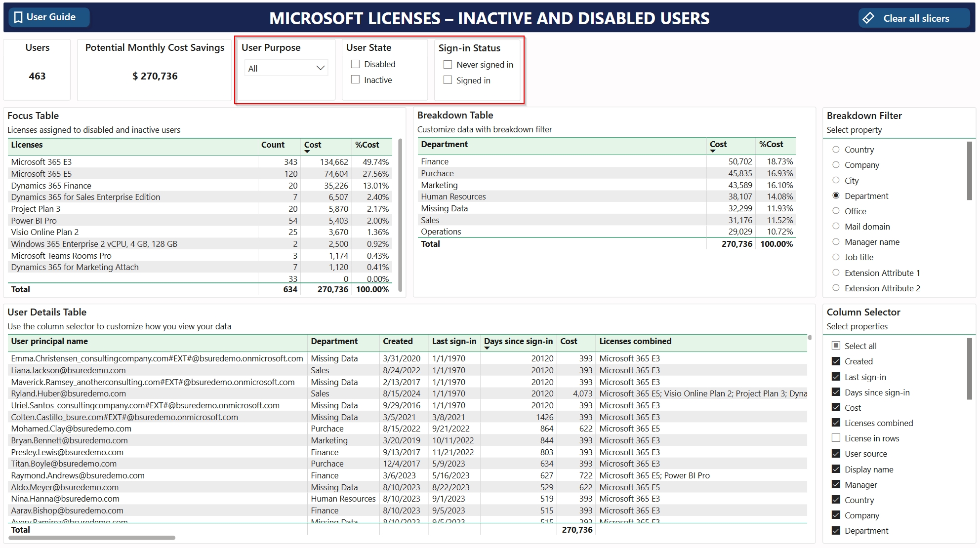Tick the Disabled user state checkbox
The height and width of the screenshot is (548, 980).
coord(355,64)
